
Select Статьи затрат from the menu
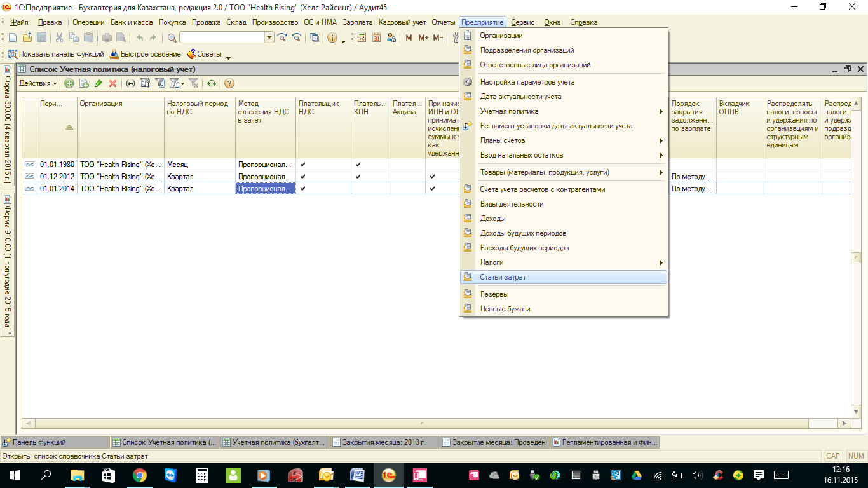[x=564, y=277]
